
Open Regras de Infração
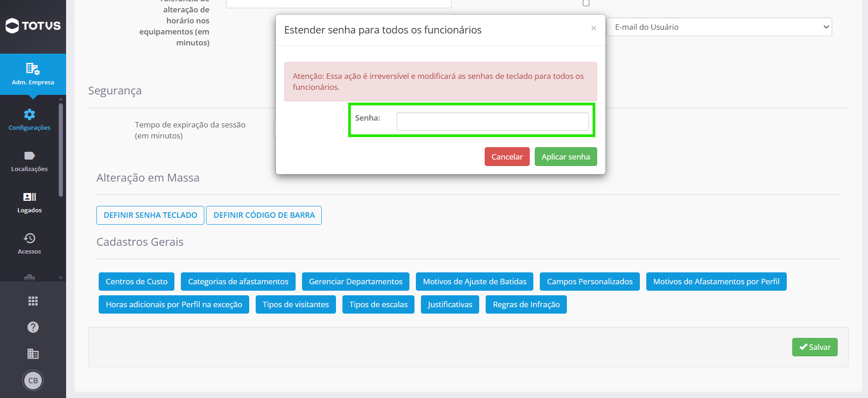coord(526,304)
